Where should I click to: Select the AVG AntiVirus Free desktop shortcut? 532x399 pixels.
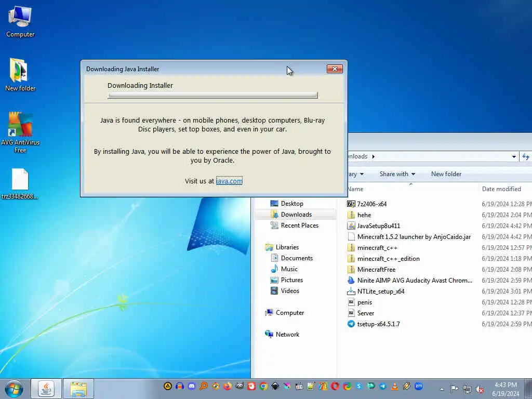pos(20,132)
